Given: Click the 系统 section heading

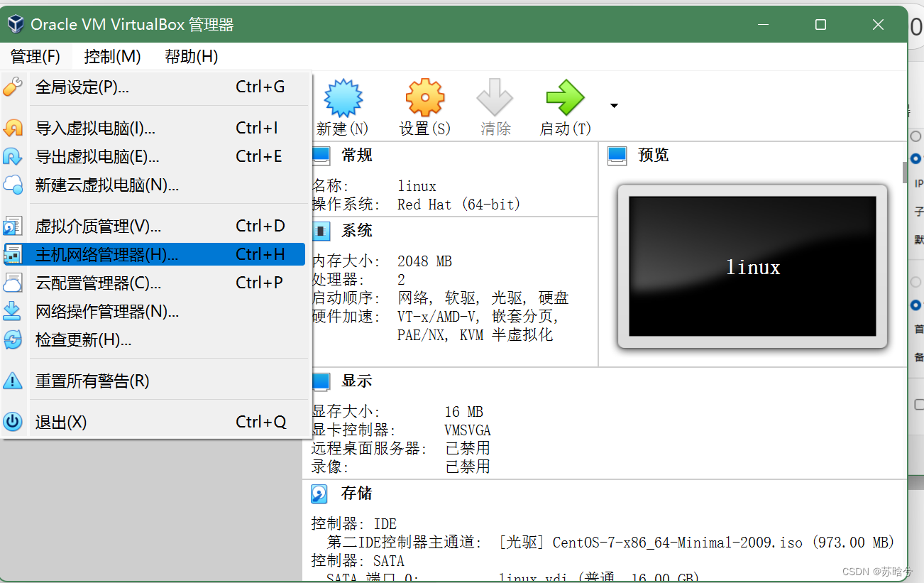Looking at the screenshot, I should pos(357,231).
